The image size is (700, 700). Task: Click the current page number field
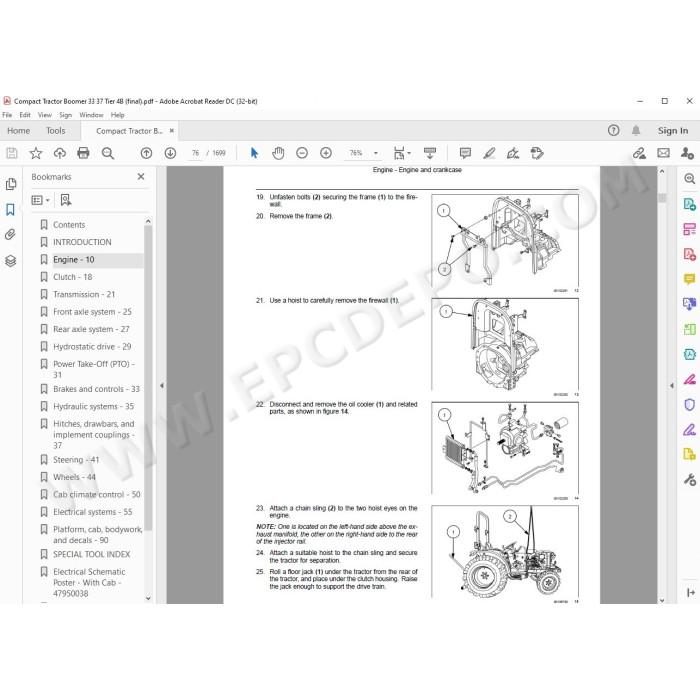pos(195,153)
